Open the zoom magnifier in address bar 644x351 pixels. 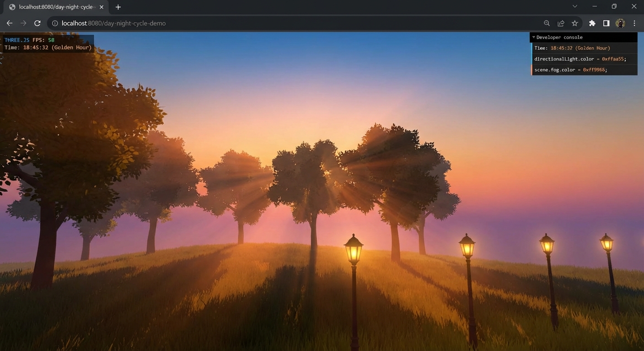pos(547,23)
